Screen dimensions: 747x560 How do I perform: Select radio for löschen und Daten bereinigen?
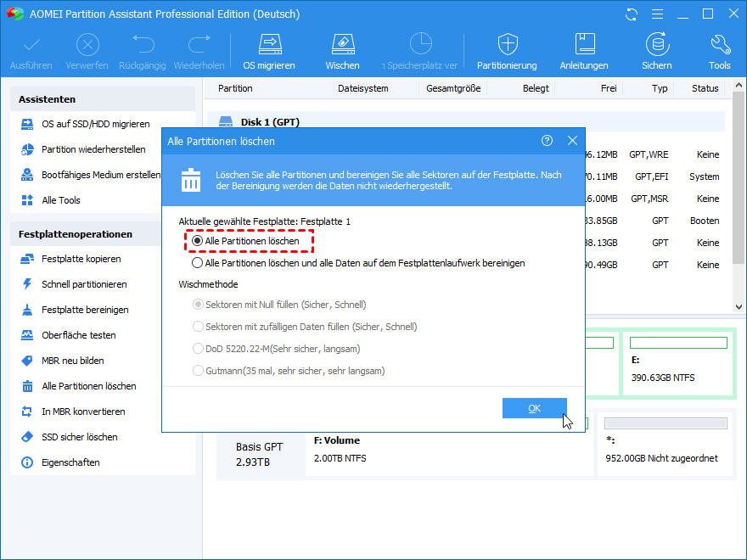pos(197,263)
